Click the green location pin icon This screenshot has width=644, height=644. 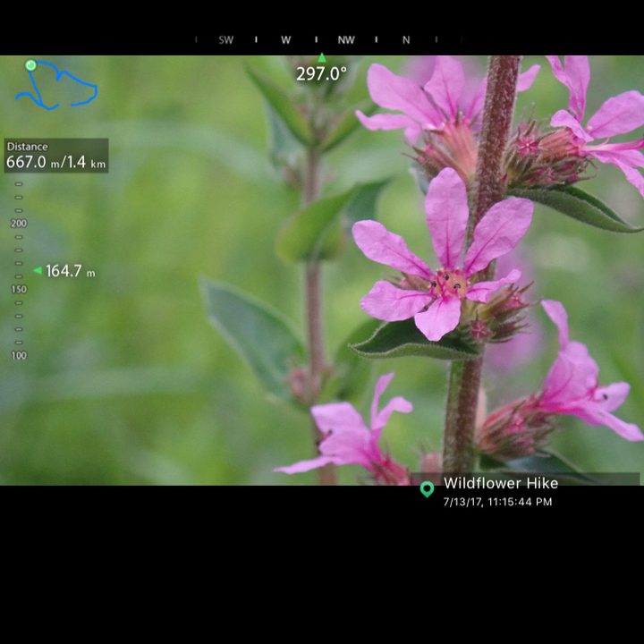(x=428, y=489)
